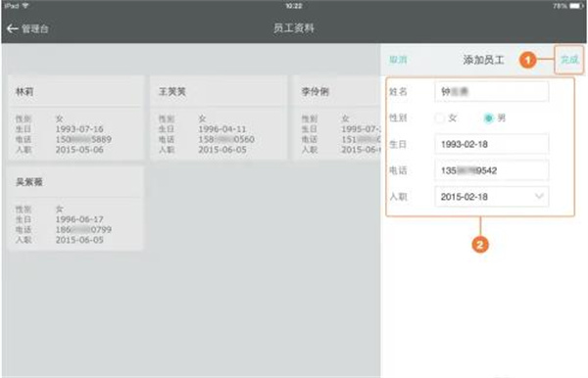The image size is (588, 378).
Task: Open the partially hidden 李 employee card
Action: coord(337,118)
